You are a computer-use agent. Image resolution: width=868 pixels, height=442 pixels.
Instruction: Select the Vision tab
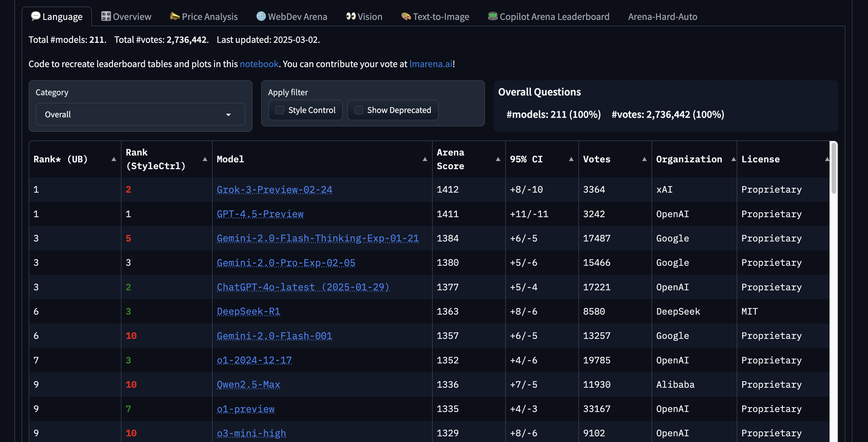point(364,17)
